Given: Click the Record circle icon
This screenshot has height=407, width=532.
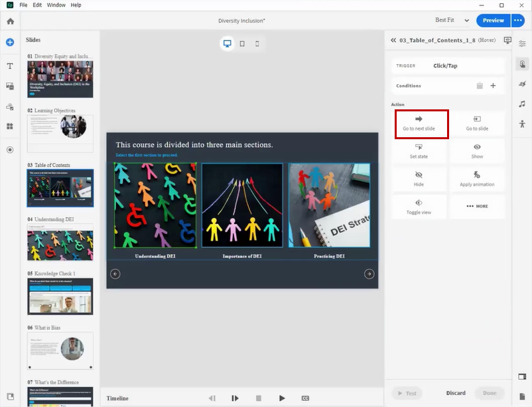Looking at the screenshot, I should point(10,150).
